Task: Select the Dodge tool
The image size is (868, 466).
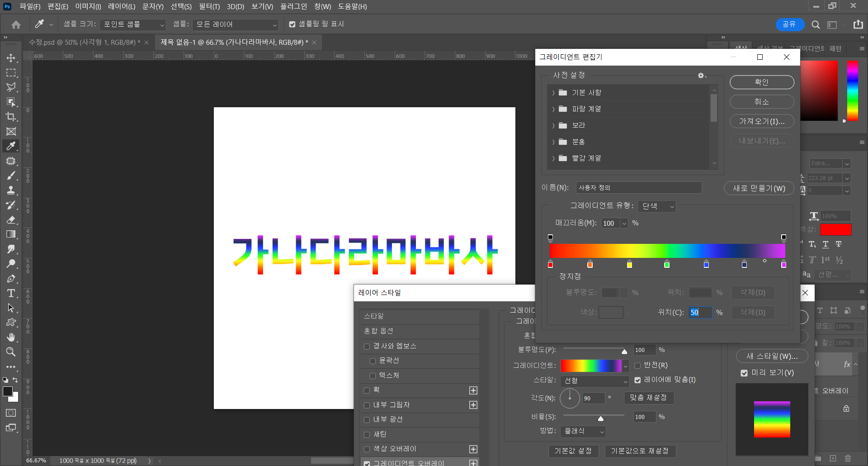Action: tap(11, 264)
